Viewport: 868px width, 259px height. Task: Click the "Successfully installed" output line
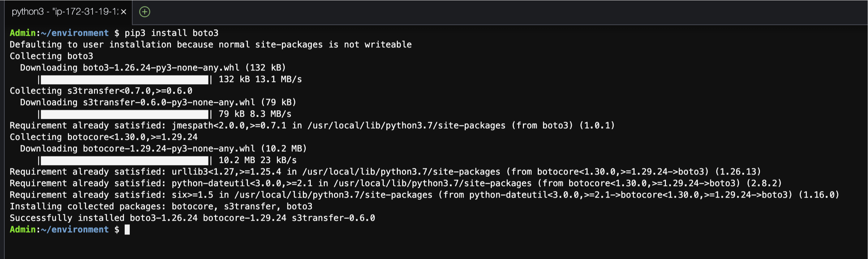point(192,218)
